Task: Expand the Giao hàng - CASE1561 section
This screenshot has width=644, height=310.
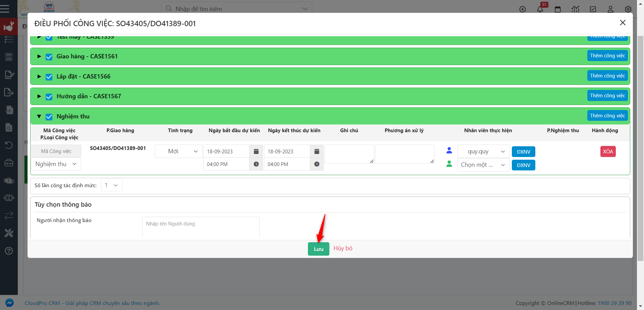Action: [39, 56]
